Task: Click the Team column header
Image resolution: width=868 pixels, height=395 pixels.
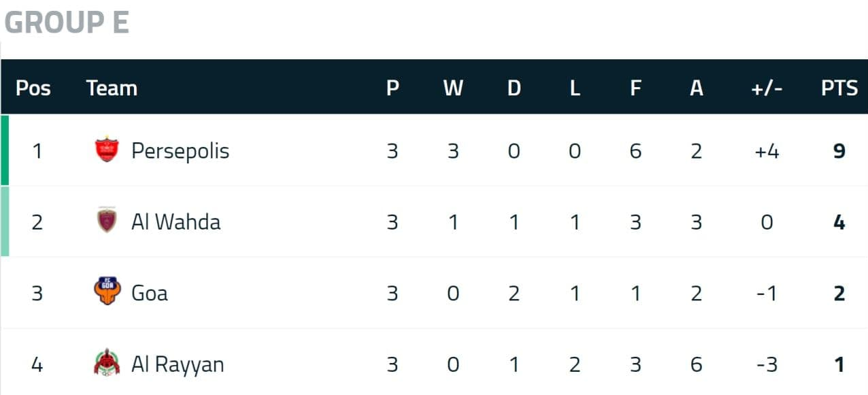Action: [x=112, y=88]
